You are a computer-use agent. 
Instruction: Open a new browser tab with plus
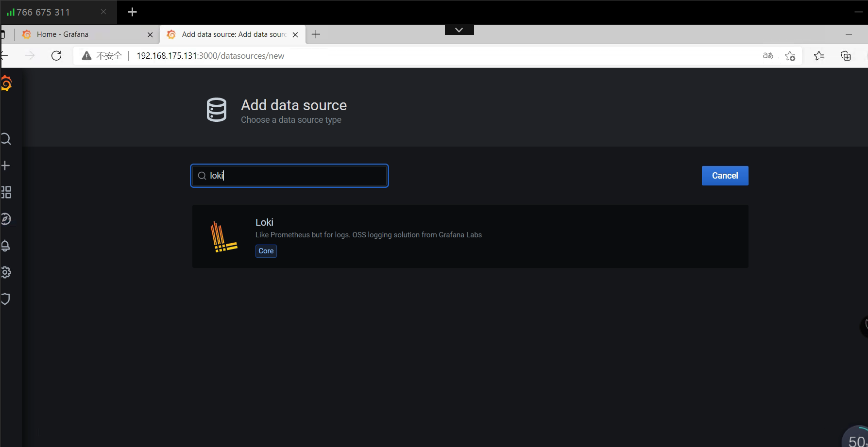click(x=316, y=34)
